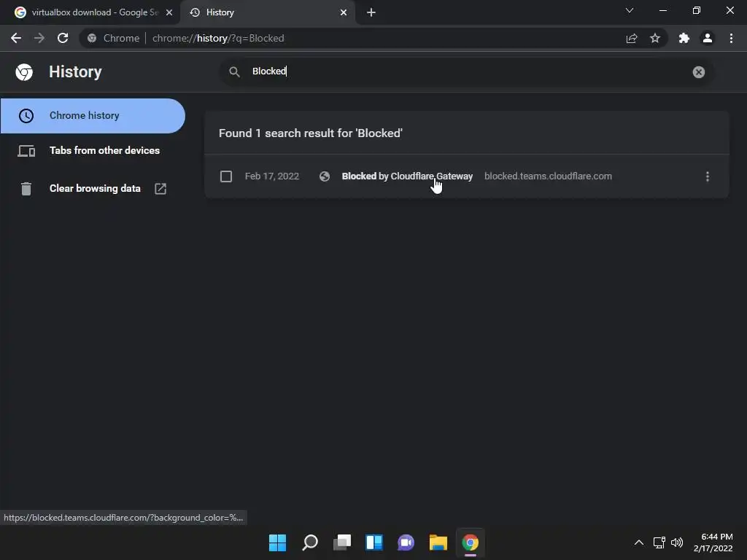Viewport: 747px width, 560px height.
Task: Click the Chrome site info icon
Action: (x=92, y=38)
